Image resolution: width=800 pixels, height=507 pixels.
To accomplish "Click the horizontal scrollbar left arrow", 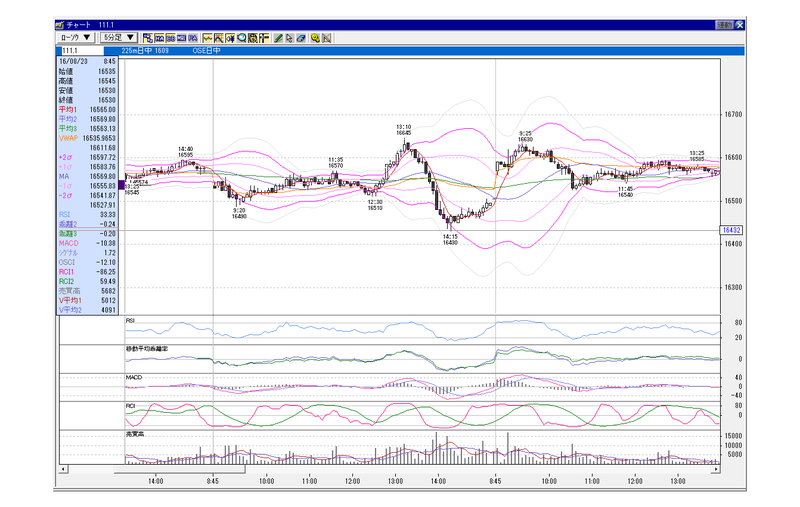I will point(63,469).
